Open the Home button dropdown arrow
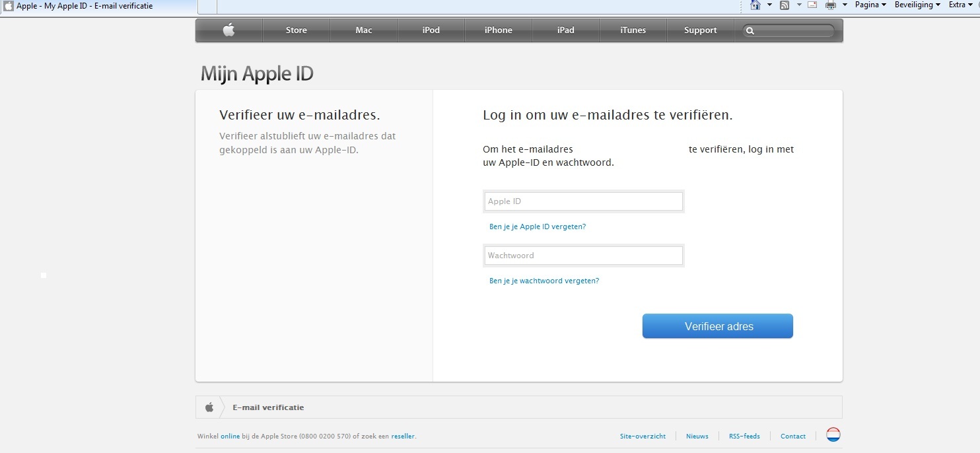 coord(769,5)
